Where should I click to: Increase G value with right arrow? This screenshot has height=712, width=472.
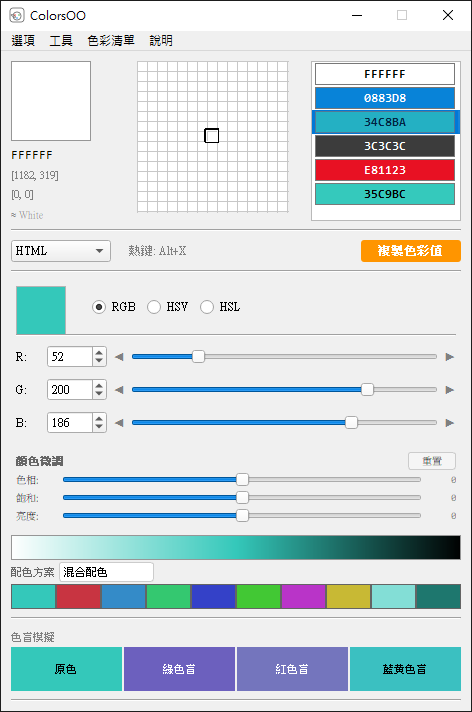(x=450, y=390)
